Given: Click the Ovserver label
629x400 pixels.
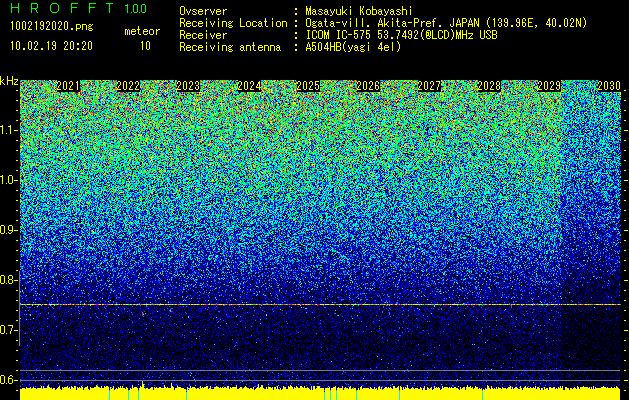Looking at the screenshot, I should [x=203, y=11].
